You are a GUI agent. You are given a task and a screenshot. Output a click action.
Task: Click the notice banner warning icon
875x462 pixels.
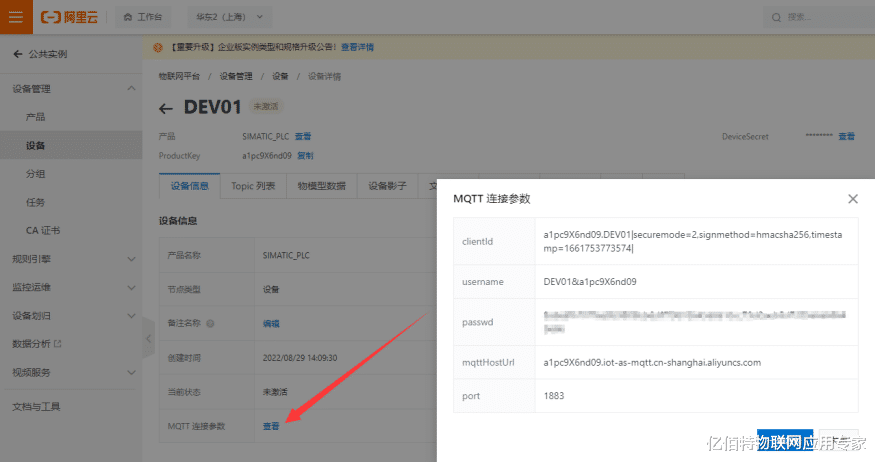(x=158, y=47)
